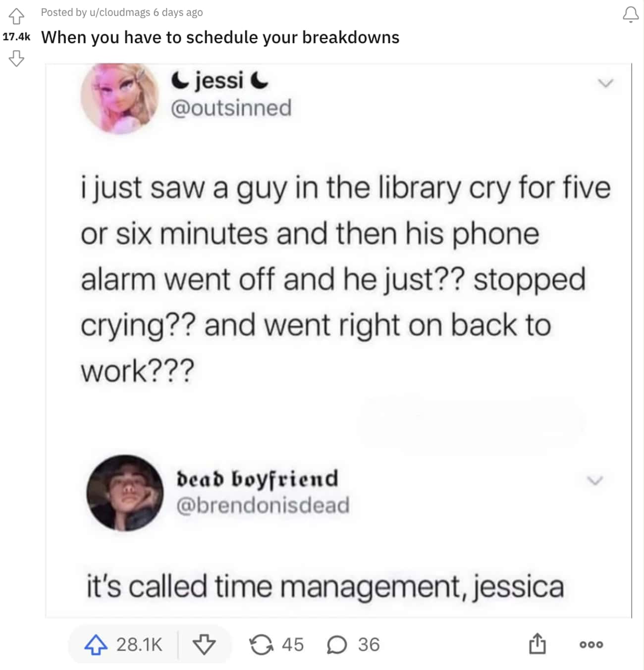This screenshot has height=670, width=644.
Task: Open comments via the speech bubble icon
Action: (337, 645)
